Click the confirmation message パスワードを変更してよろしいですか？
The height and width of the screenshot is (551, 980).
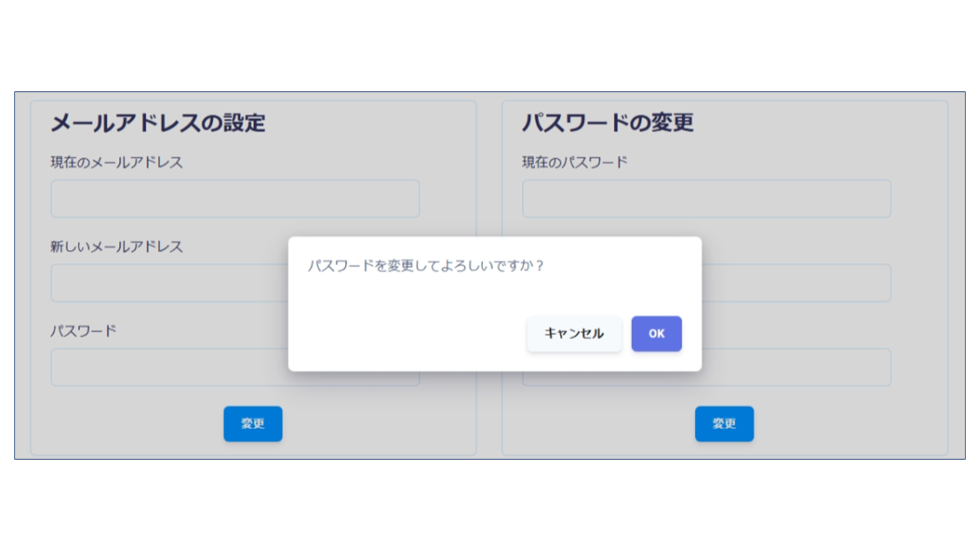point(426,266)
